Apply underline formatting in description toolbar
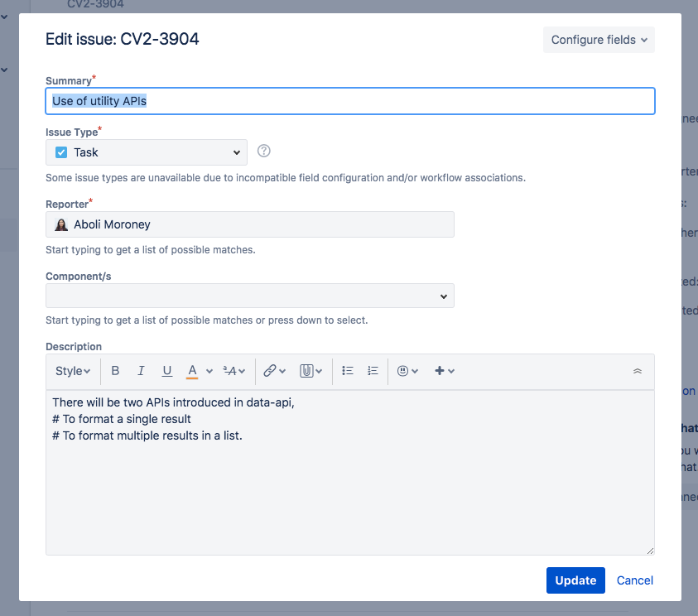This screenshot has width=698, height=616. click(x=167, y=371)
